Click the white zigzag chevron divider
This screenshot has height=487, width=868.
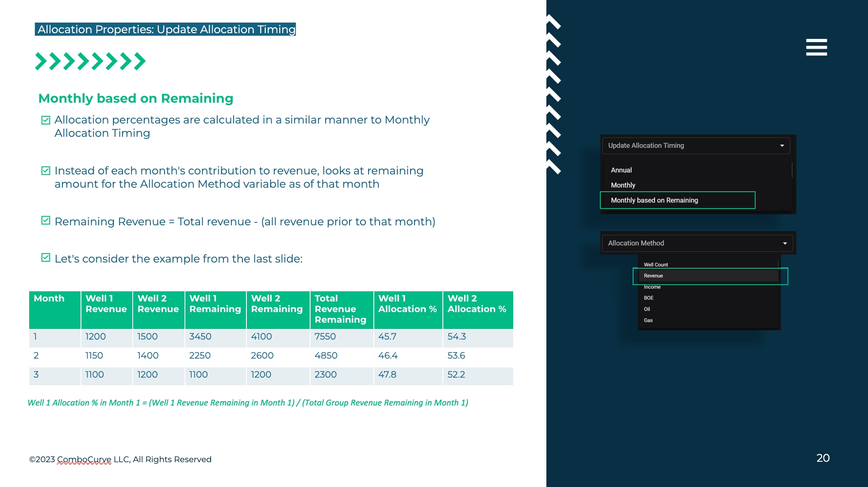(553, 94)
